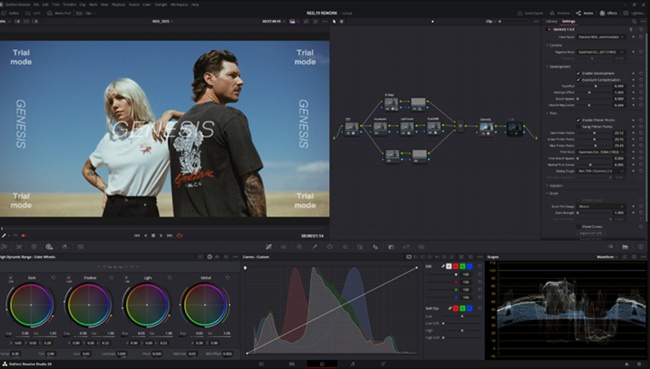Adjust the Red Printer Points slider
Screen dimensions: 650x369
point(594,133)
